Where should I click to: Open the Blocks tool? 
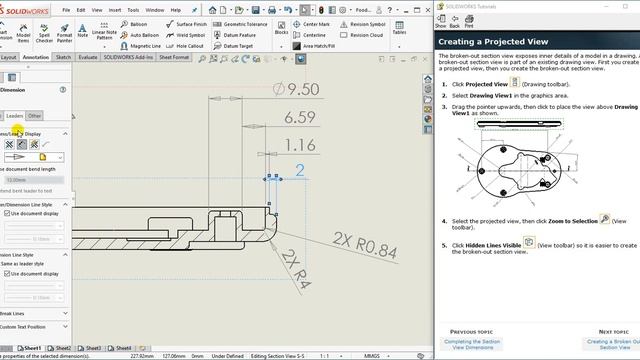281,28
